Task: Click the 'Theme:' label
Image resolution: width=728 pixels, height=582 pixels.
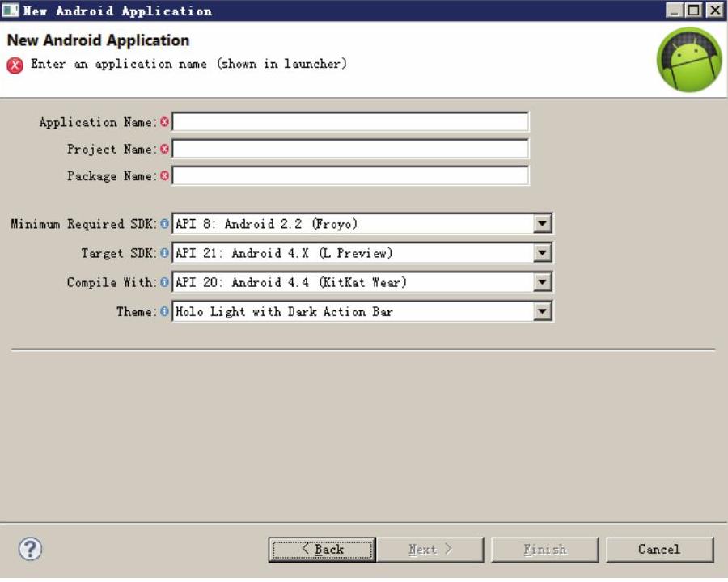Action: tap(137, 312)
